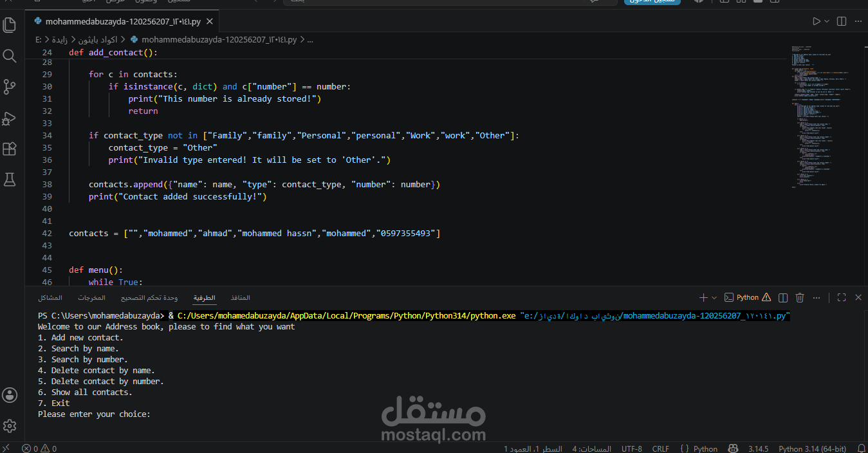Click the 3.14.5 version status item

coord(759,448)
